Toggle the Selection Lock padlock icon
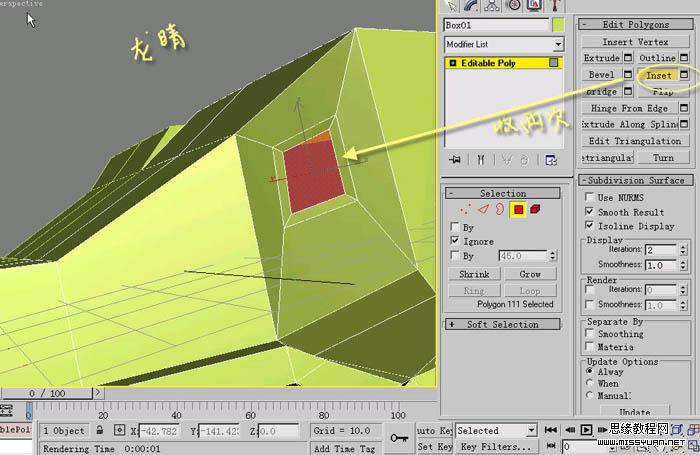This screenshot has width=700, height=455. (100, 430)
